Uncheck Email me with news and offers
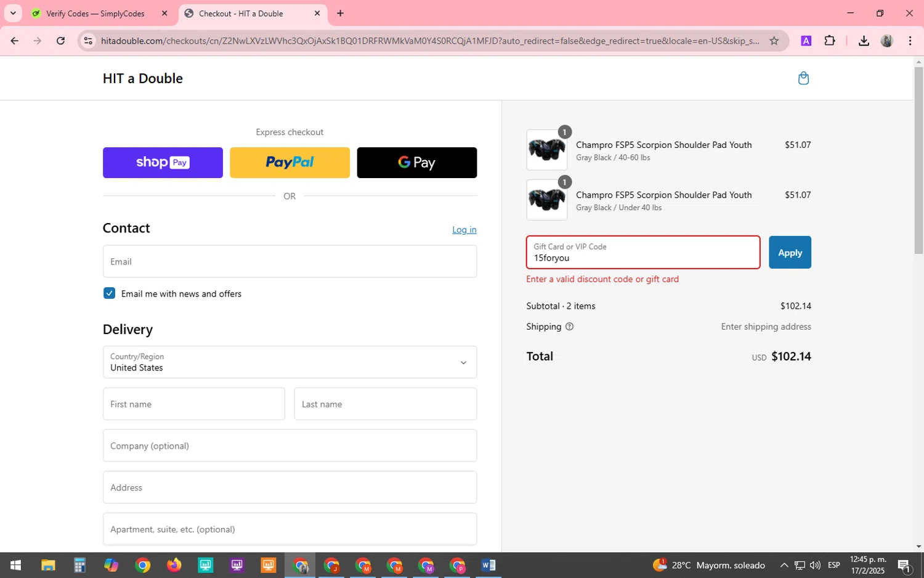This screenshot has height=578, width=924. pos(109,293)
